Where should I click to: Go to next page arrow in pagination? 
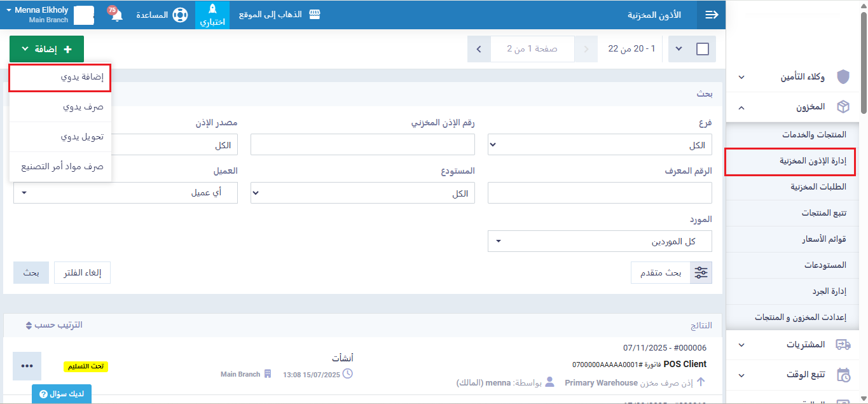coord(479,49)
